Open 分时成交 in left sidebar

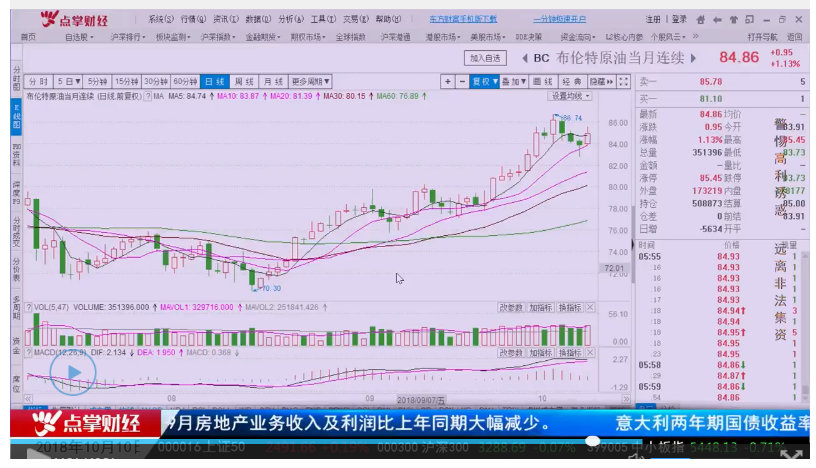click(16, 232)
